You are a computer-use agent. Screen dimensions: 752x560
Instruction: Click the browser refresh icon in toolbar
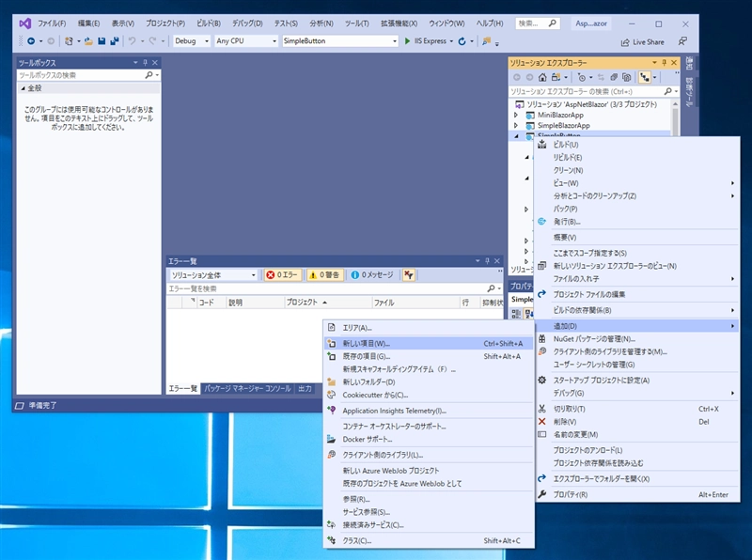(462, 41)
